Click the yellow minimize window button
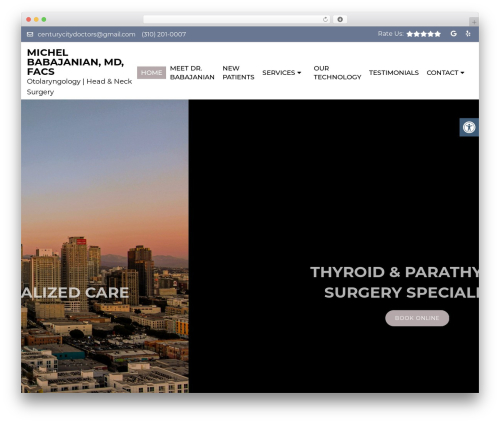Viewport: 500px width, 423px height. click(36, 20)
